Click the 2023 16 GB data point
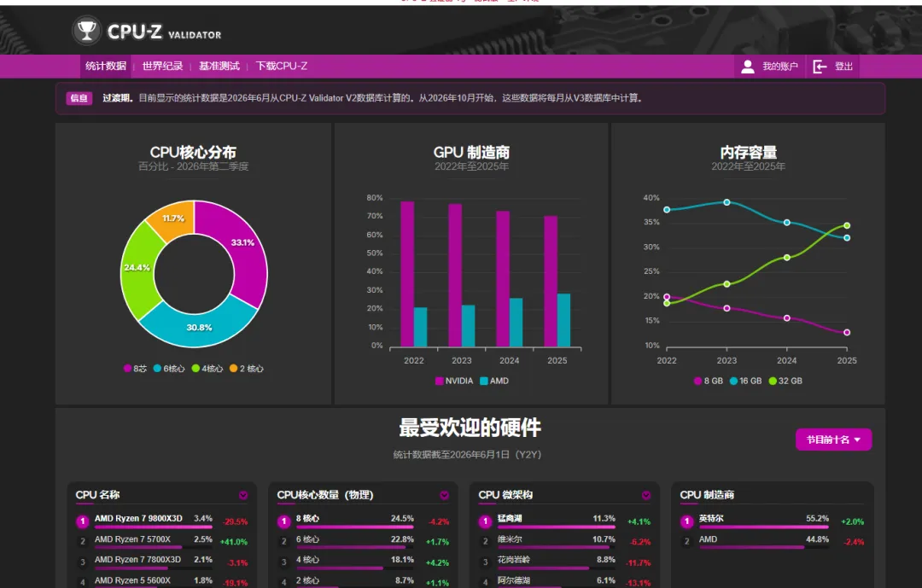Screen dimensions: 922x588 click(727, 202)
